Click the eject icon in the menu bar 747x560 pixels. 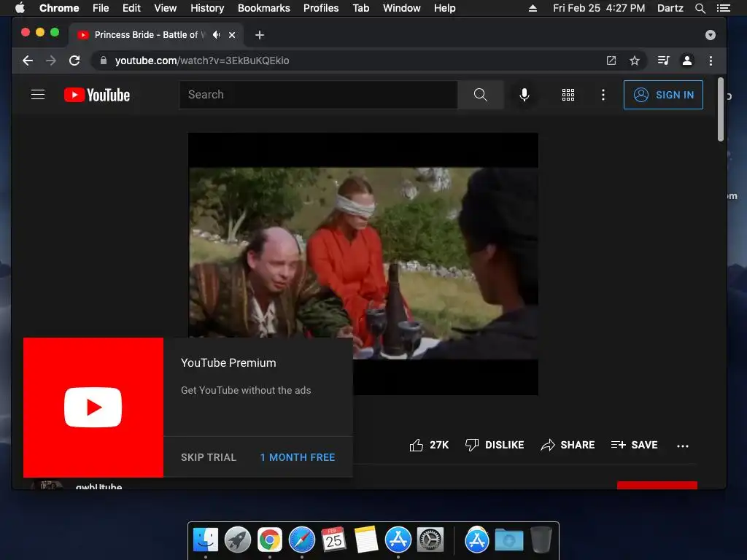tap(533, 8)
